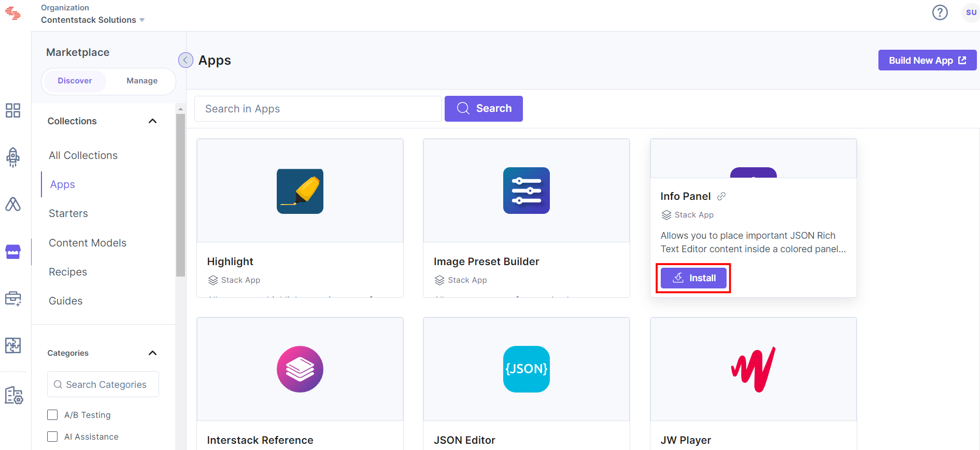Click the Info Panel description text
The height and width of the screenshot is (450, 980).
click(x=753, y=242)
